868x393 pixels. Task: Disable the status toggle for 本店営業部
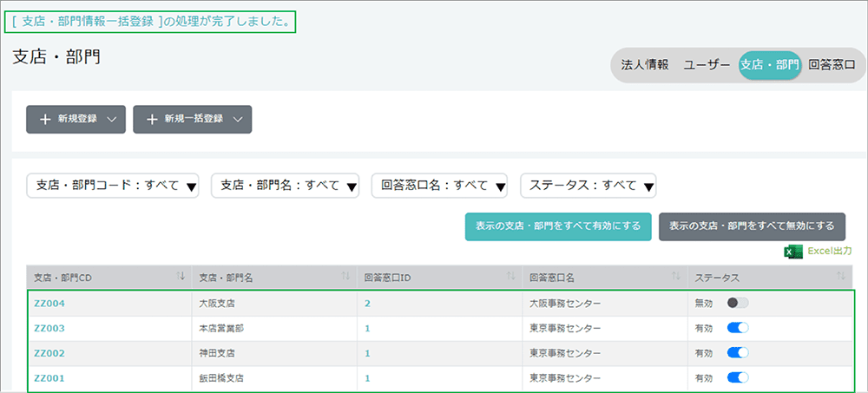click(737, 328)
